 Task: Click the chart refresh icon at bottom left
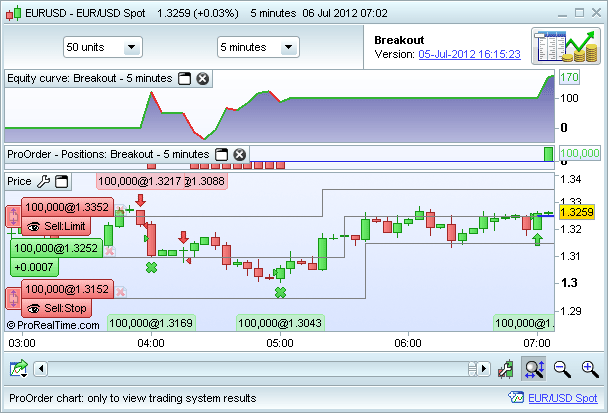18,369
